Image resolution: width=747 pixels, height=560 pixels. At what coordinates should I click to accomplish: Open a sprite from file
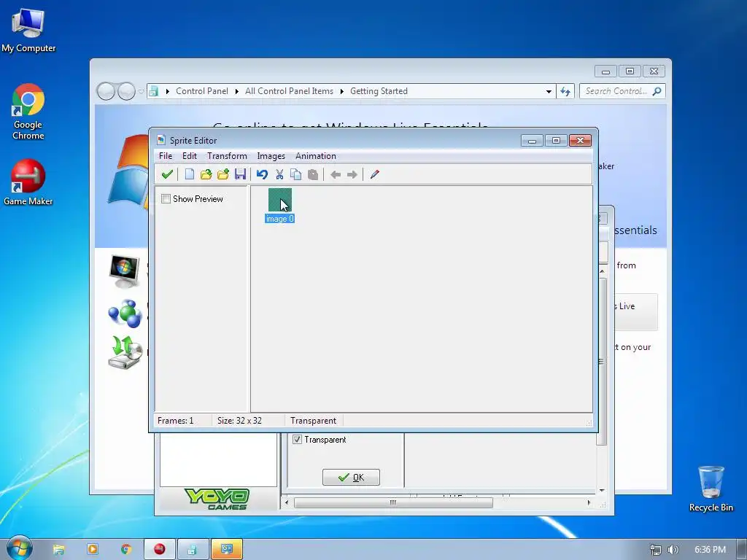206,174
